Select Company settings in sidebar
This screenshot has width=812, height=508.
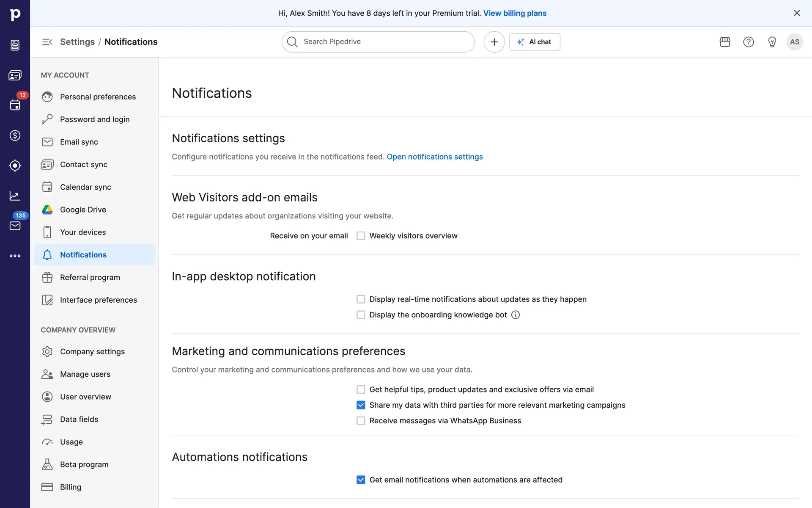[x=92, y=352]
